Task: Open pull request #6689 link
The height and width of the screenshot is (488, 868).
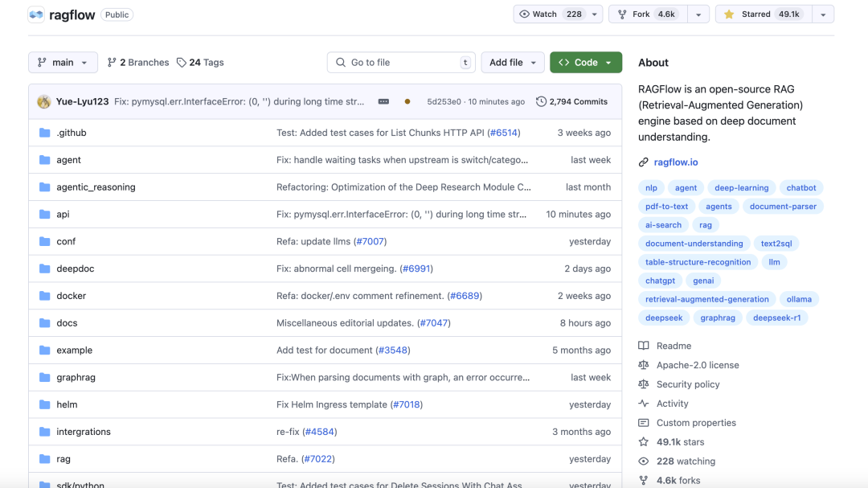Action: point(465,296)
